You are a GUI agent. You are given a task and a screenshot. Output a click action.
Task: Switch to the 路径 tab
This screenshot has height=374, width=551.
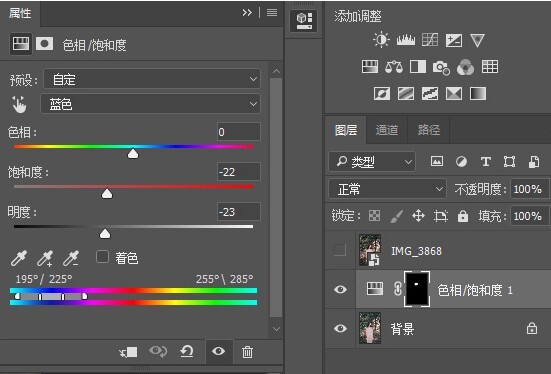pos(429,130)
